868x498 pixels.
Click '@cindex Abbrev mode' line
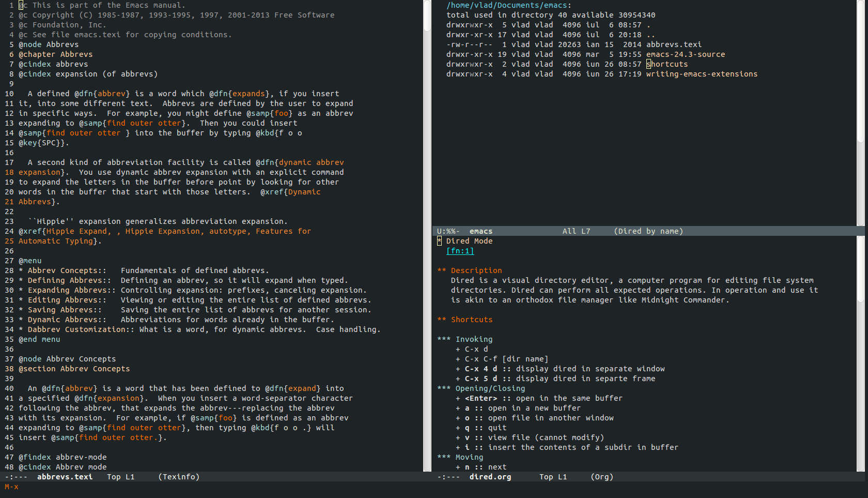pos(63,467)
